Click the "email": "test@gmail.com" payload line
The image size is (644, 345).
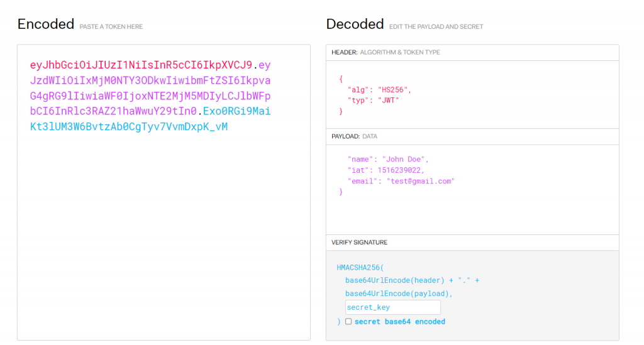[x=401, y=181]
